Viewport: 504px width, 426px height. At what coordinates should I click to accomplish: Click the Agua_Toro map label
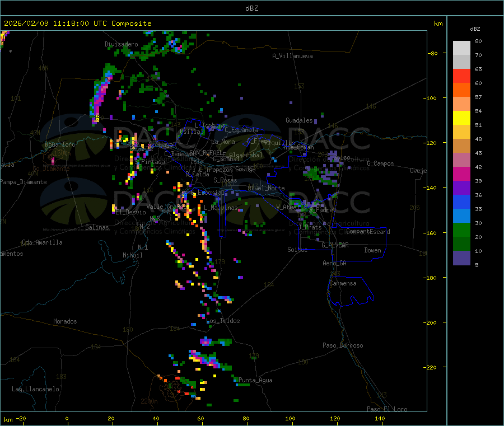point(60,144)
